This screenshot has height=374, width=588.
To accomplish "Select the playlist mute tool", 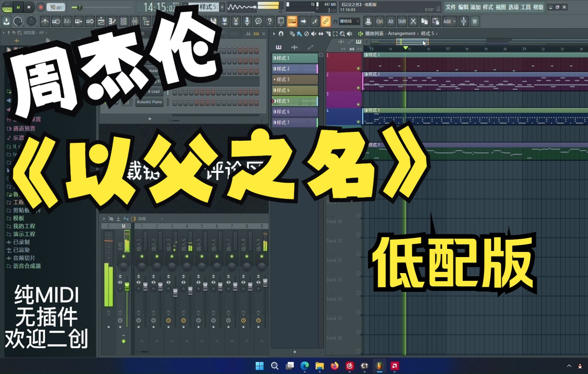I will pos(314,34).
